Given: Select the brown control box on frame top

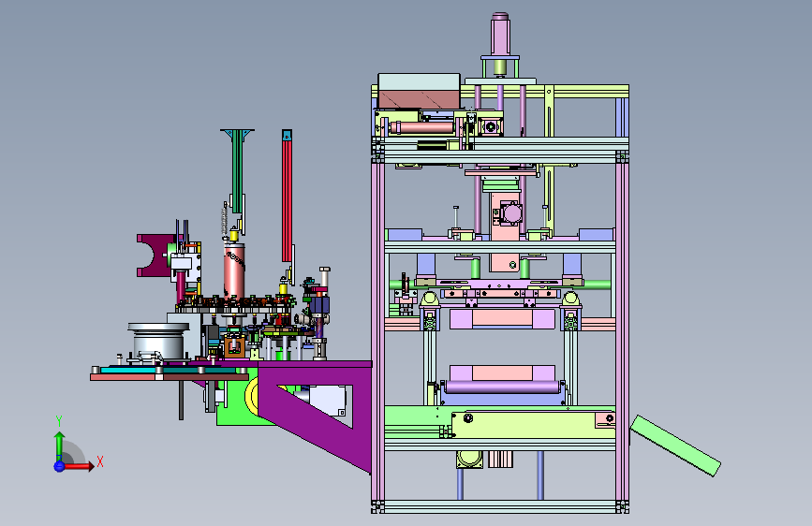Looking at the screenshot, I should pos(419,99).
